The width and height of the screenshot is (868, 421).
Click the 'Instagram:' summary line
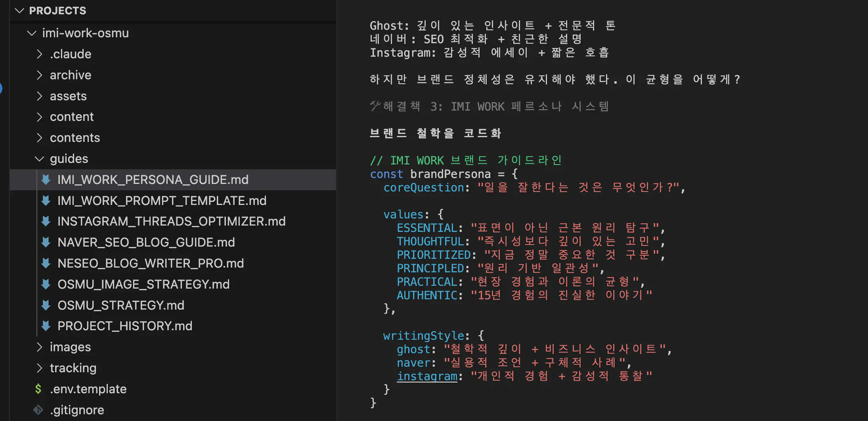[489, 53]
